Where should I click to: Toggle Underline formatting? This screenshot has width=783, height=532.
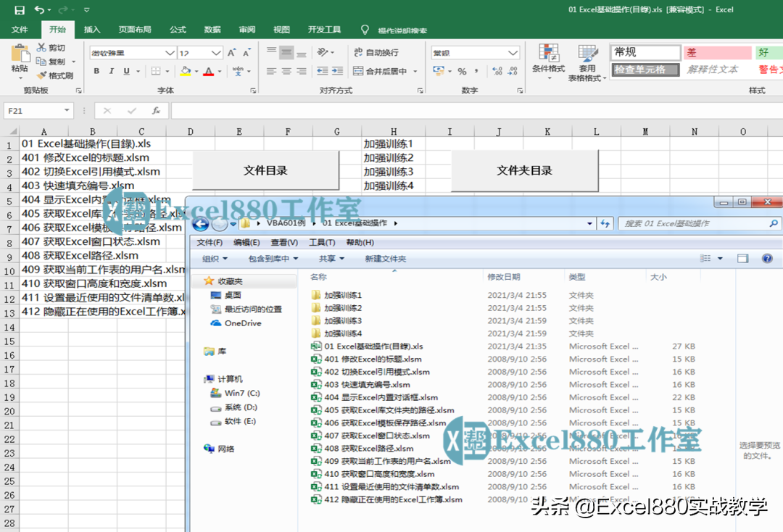[126, 71]
